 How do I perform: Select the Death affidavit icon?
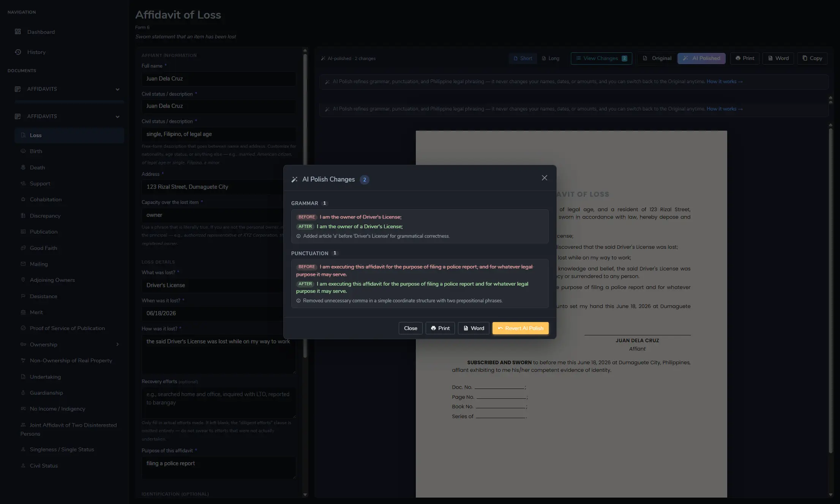[23, 167]
